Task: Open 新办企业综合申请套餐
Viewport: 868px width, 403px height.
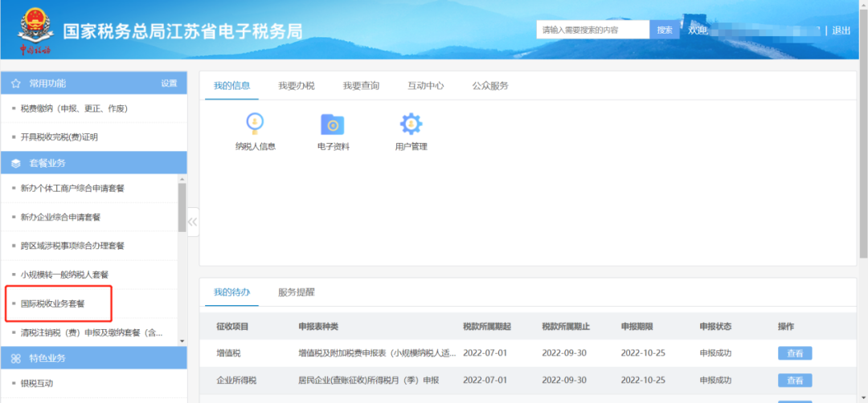Action: (61, 218)
